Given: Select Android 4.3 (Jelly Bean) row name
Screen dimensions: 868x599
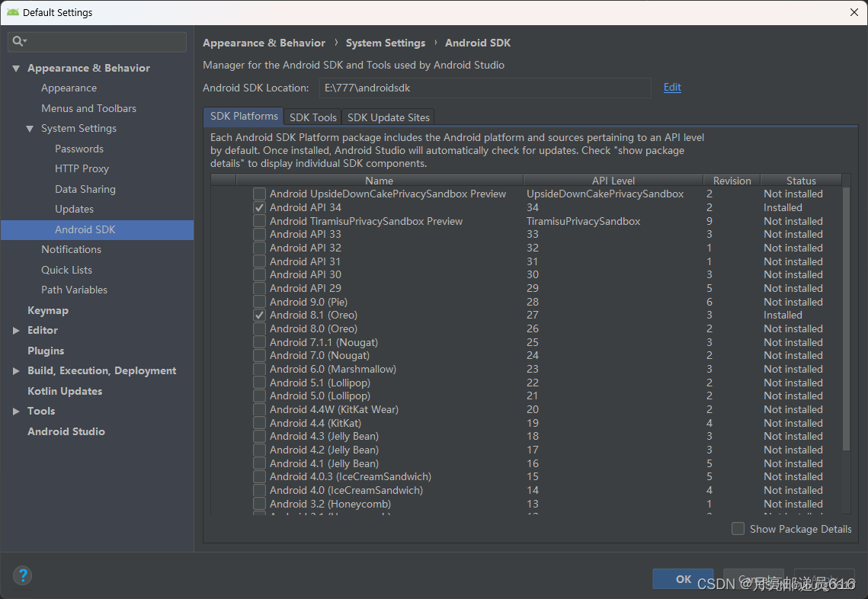Looking at the screenshot, I should 324,436.
